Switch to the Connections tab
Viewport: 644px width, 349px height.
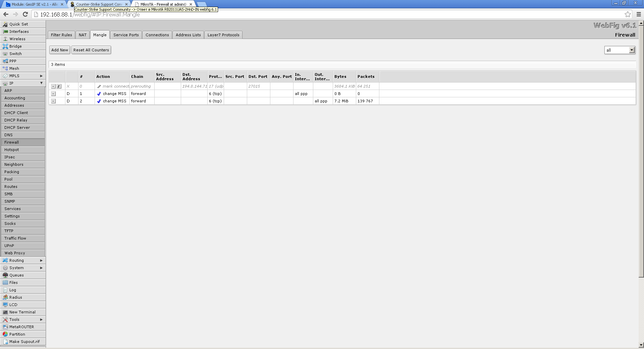point(157,35)
